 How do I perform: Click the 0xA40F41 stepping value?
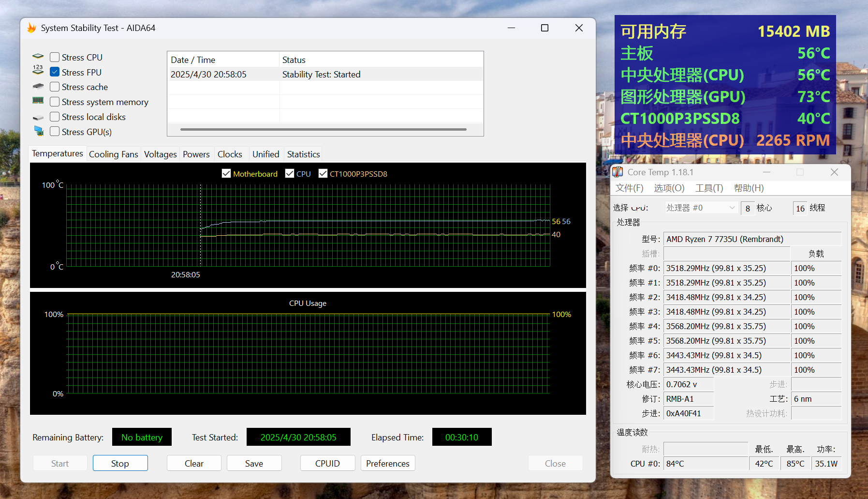(688, 413)
